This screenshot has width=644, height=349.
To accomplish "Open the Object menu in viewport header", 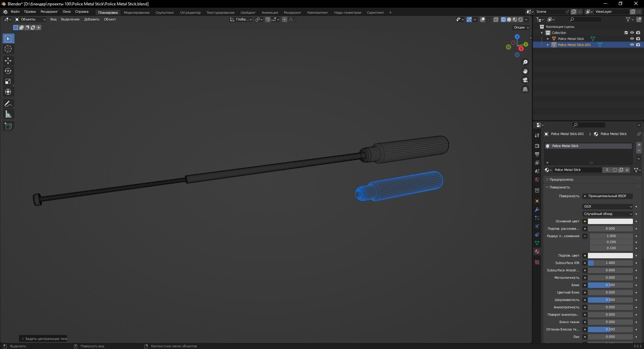I will point(110,19).
